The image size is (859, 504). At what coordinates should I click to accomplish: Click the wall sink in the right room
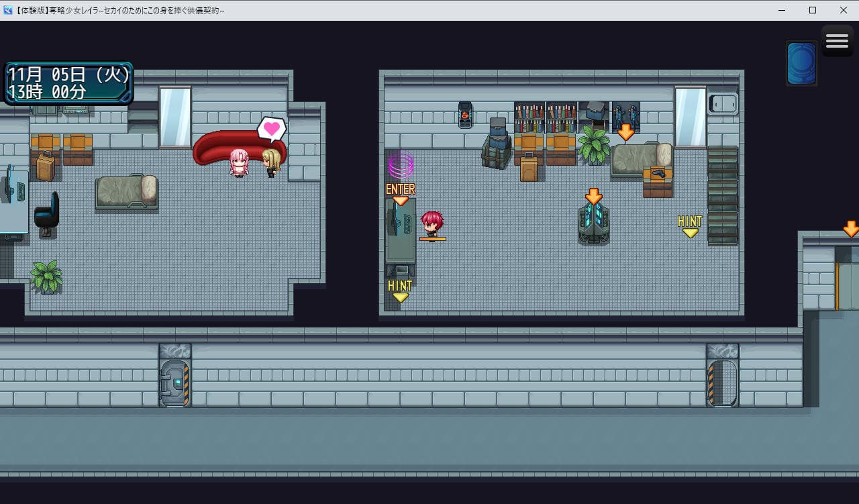pyautogui.click(x=723, y=103)
